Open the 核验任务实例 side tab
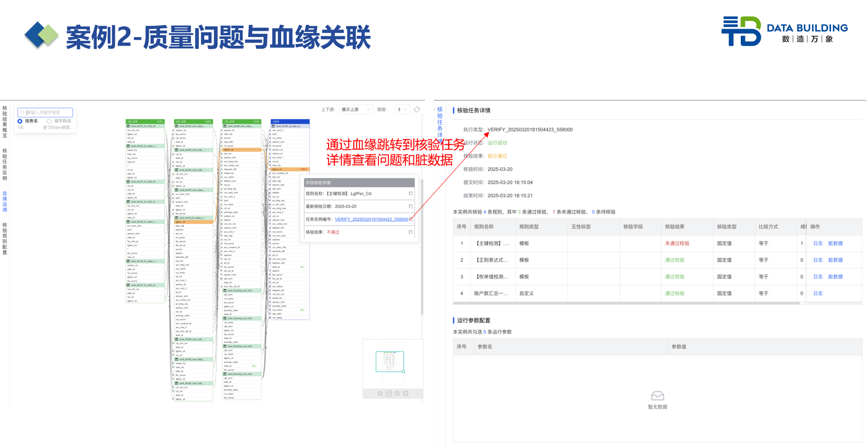The width and height of the screenshot is (868, 448). (x=5, y=164)
